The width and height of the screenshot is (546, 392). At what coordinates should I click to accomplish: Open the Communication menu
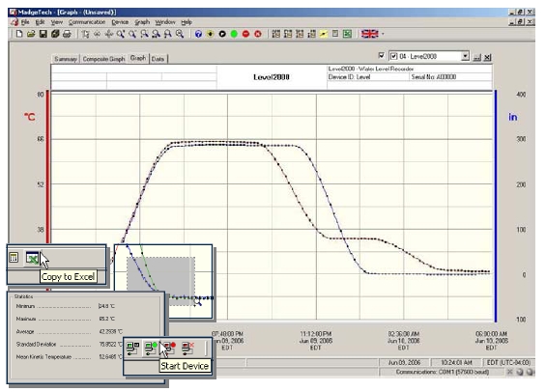87,22
